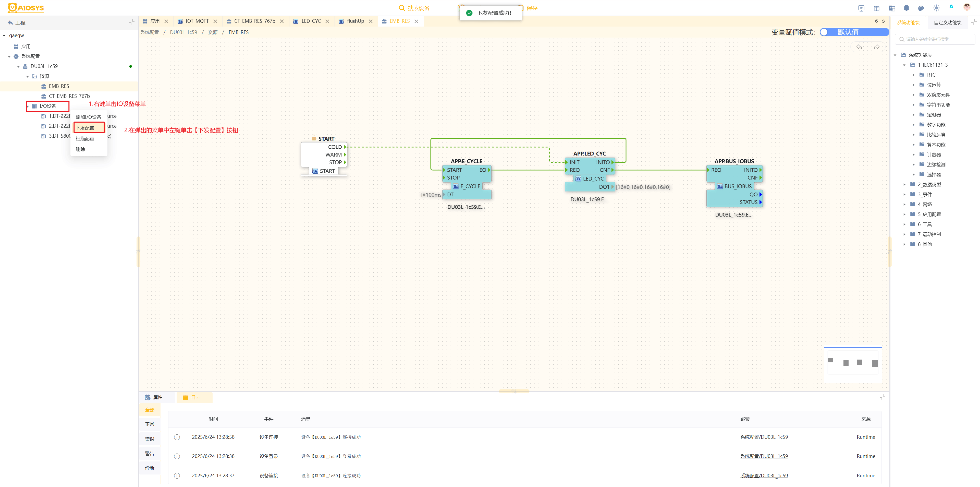The image size is (980, 487).
Task: Select CT_EMB_RES_767b in project tree
Action: (x=69, y=96)
